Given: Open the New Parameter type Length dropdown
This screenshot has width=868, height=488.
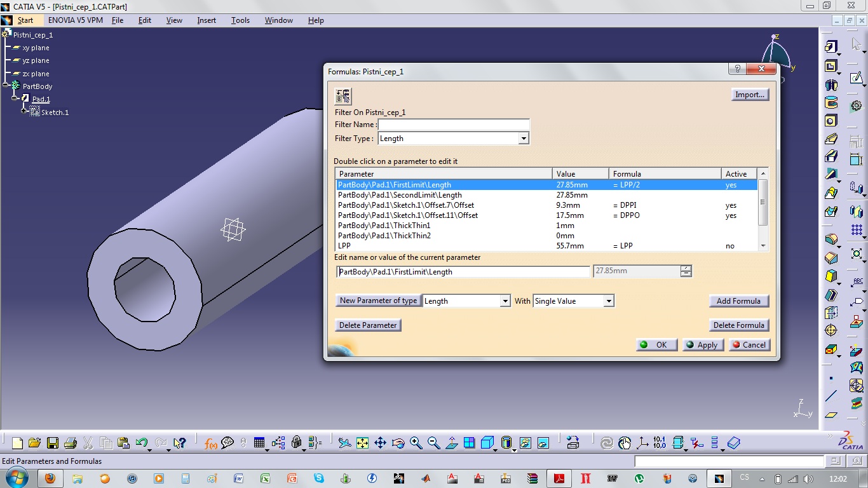Looking at the screenshot, I should click(505, 301).
